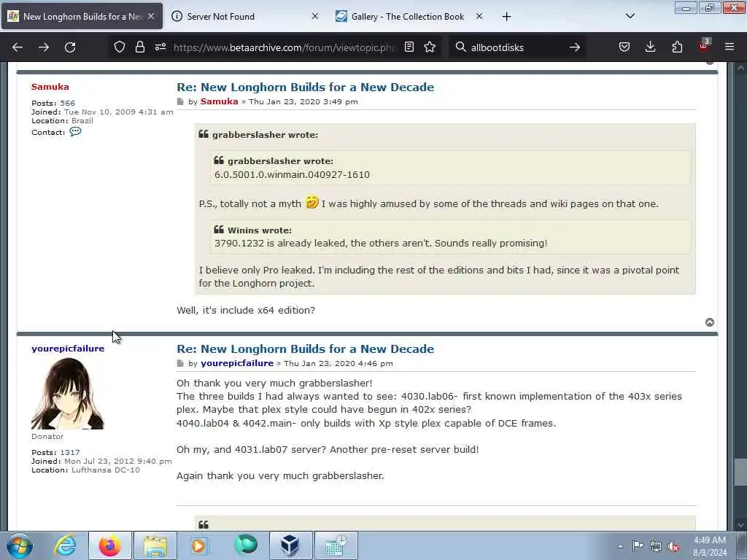The width and height of the screenshot is (747, 560).
Task: Open the Firefox hamburger application menu
Action: pos(729,47)
